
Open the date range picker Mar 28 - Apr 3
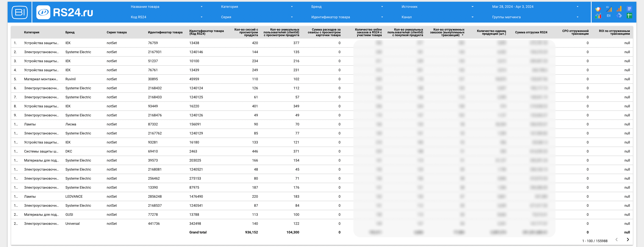point(535,7)
